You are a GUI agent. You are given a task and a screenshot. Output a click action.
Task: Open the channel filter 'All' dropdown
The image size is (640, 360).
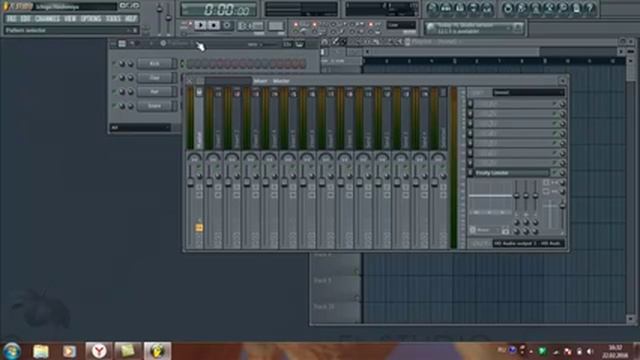140,128
